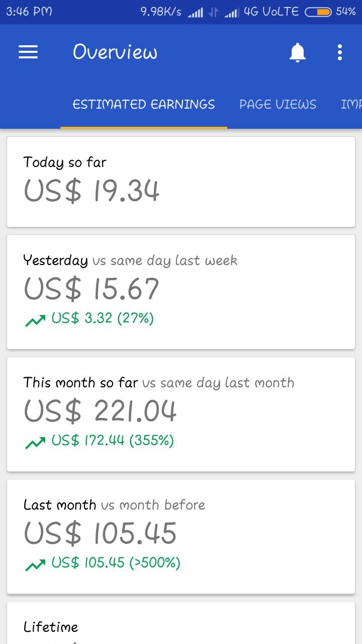Switch to the Page Views tab
This screenshot has height=644, width=362.
(x=278, y=105)
